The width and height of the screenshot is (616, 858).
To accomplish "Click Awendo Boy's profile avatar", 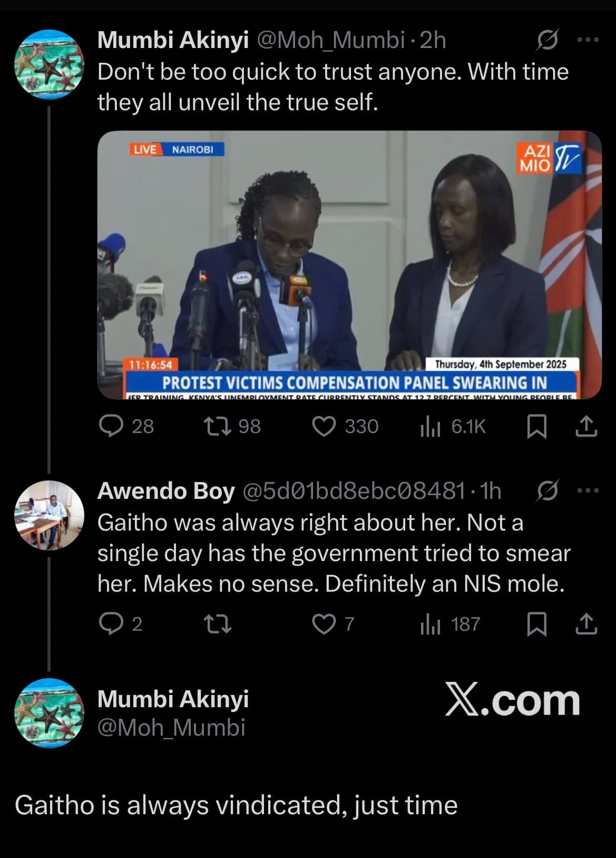I will click(x=49, y=515).
